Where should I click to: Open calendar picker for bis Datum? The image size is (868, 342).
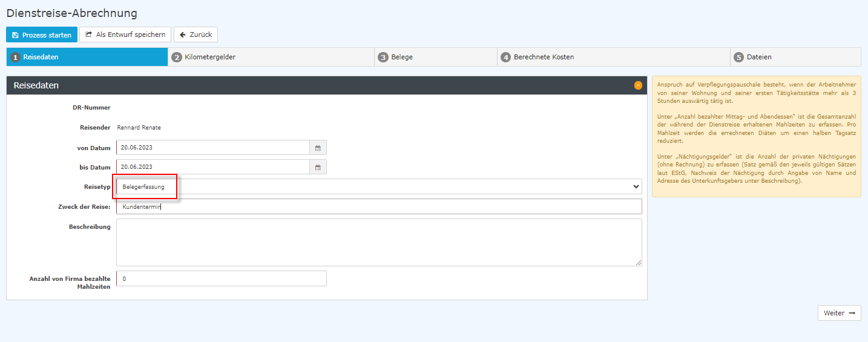click(318, 167)
